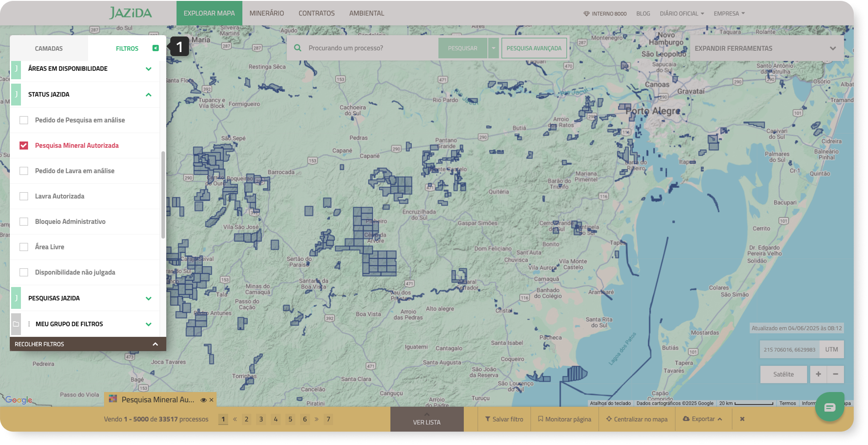Click the green J marker of Pesquisas Jazida
868x445 pixels.
pyautogui.click(x=16, y=298)
